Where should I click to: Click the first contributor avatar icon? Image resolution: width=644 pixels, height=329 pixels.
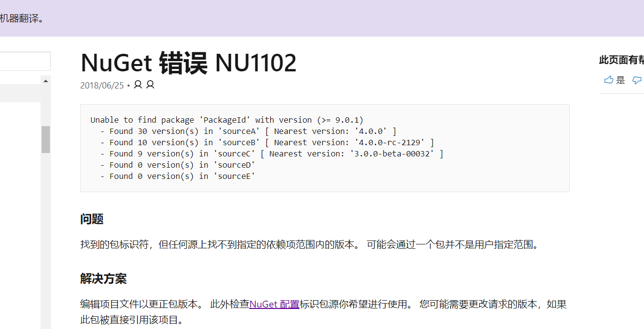pos(138,85)
